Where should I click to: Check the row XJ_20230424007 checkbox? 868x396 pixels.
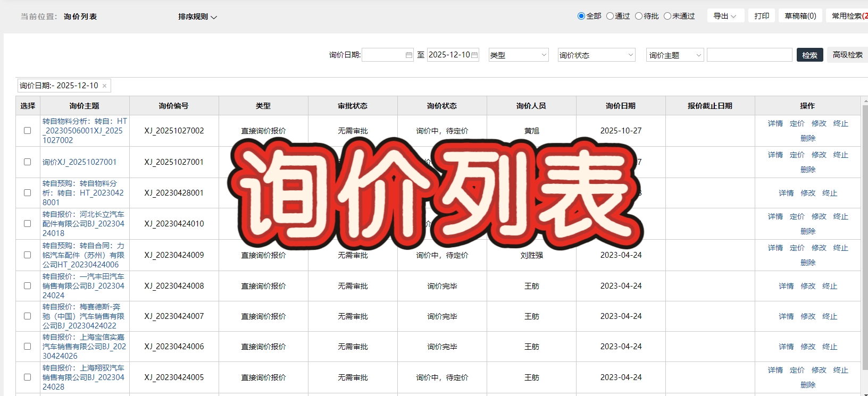click(x=28, y=316)
